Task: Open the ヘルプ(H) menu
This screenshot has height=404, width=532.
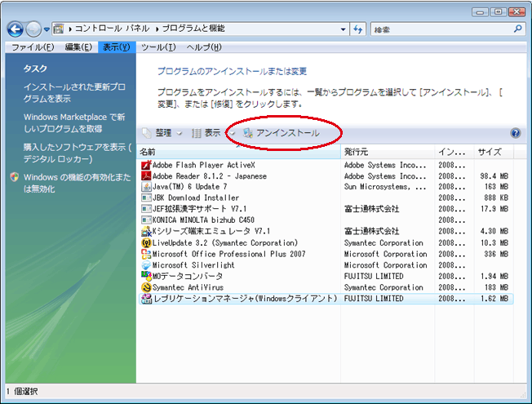Action: click(x=203, y=47)
